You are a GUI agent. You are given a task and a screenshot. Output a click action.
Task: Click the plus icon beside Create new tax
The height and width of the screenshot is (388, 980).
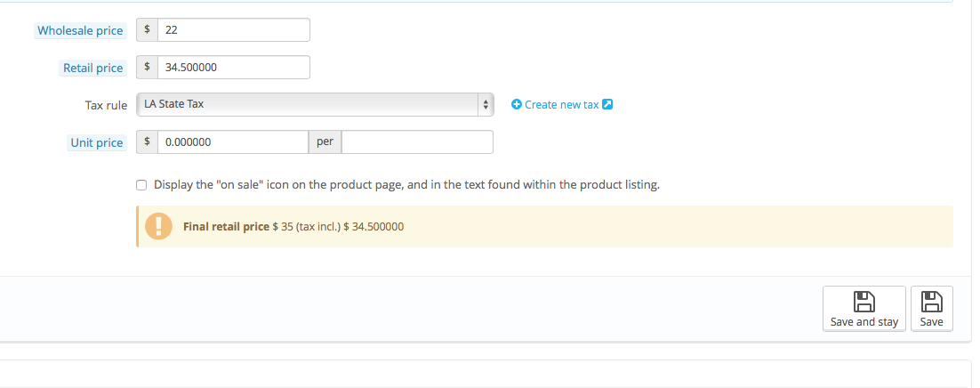[x=517, y=105]
